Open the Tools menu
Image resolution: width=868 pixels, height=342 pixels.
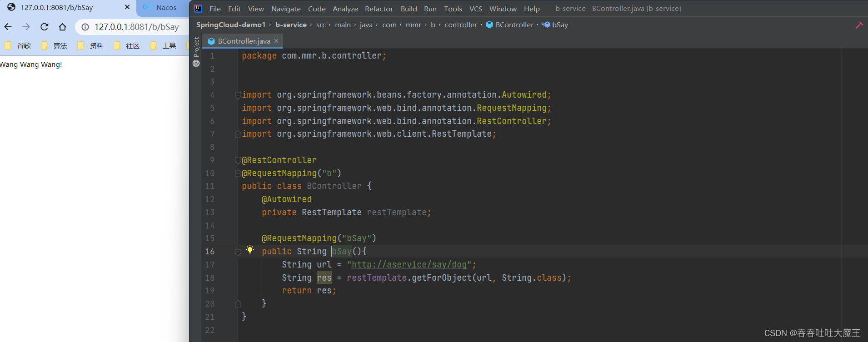coord(453,9)
